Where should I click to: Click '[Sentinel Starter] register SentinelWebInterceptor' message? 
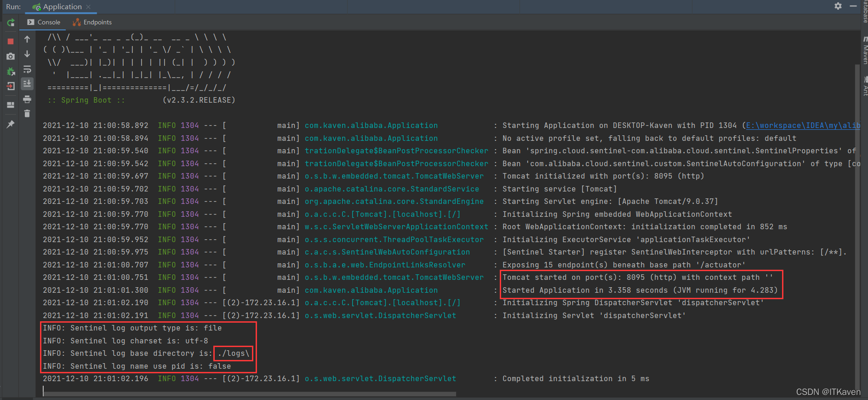(674, 252)
